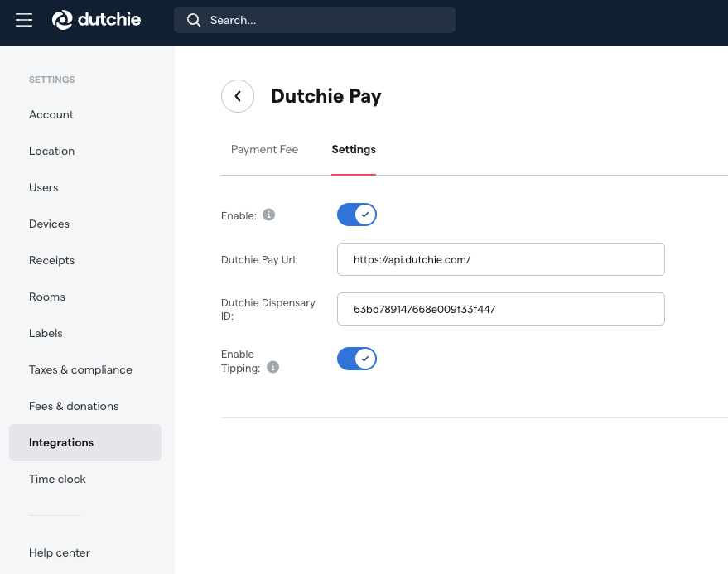Open Taxes & compliance settings
The width and height of the screenshot is (728, 574).
(80, 369)
